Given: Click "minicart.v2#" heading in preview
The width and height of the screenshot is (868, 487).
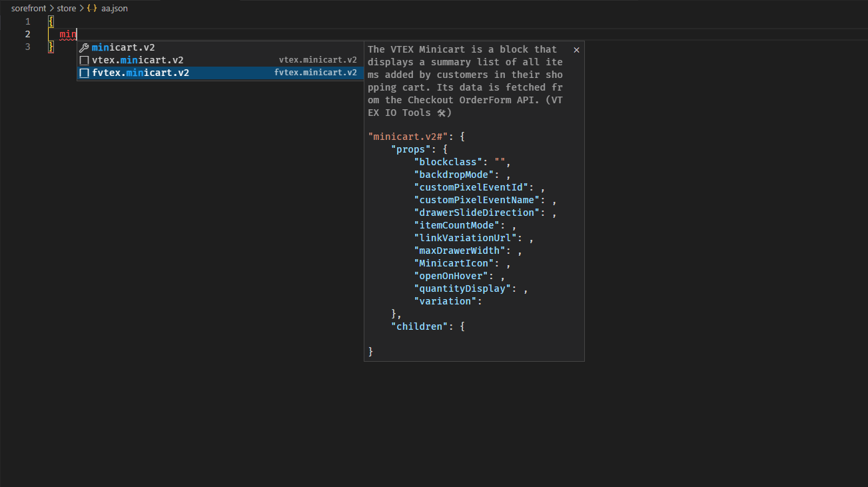Looking at the screenshot, I should pos(408,137).
